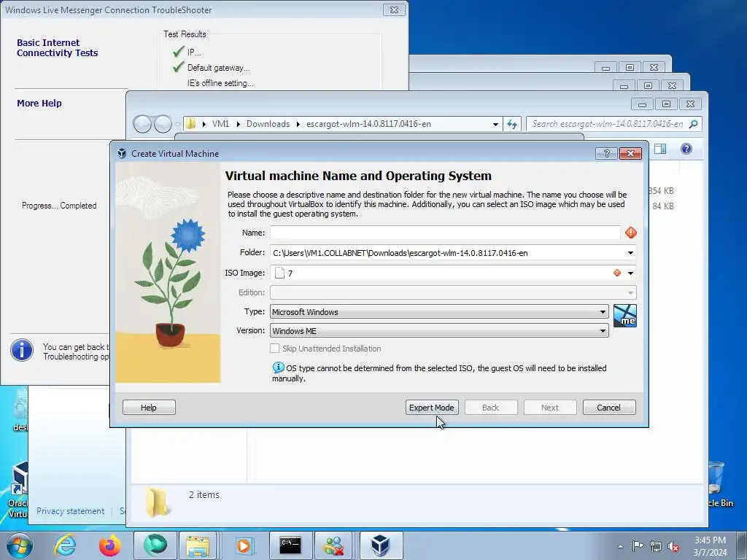Click the IE's offline setting test result
747x560 pixels.
coord(220,83)
